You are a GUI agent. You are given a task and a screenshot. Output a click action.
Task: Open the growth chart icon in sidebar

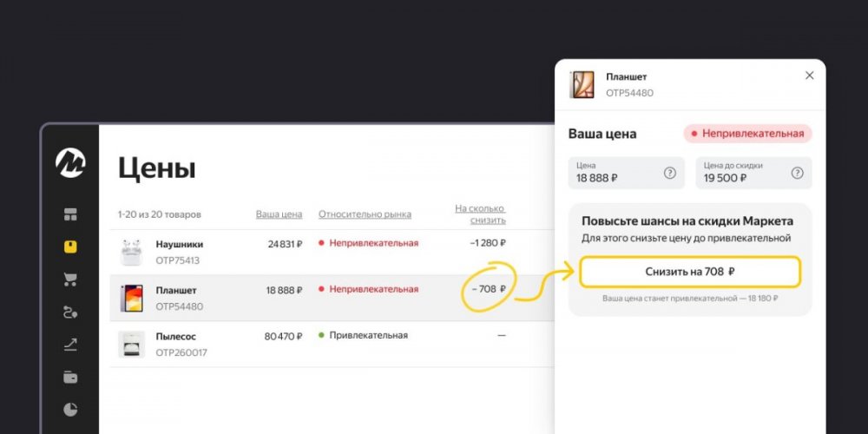pos(70,345)
